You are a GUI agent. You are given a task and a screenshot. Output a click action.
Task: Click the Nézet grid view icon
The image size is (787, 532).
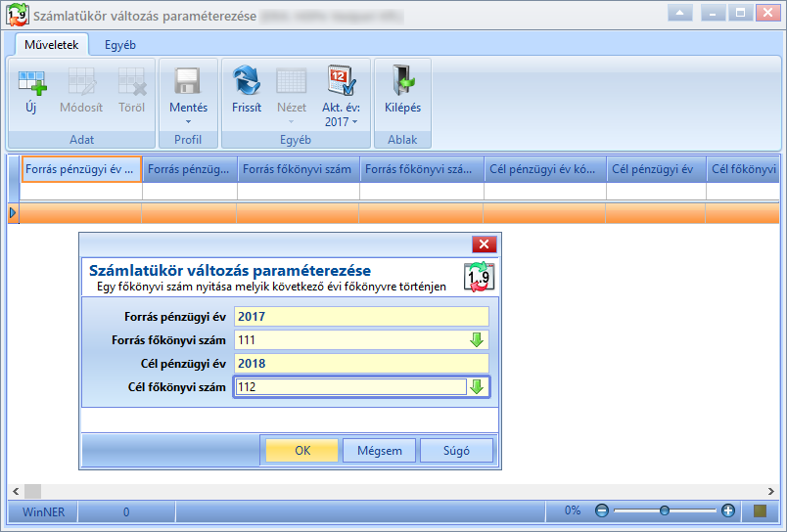pyautogui.click(x=292, y=81)
